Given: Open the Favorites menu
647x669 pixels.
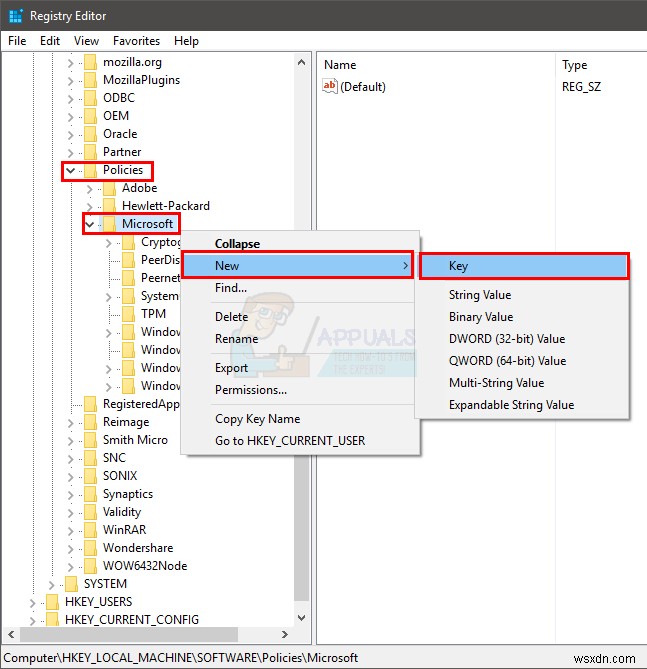Looking at the screenshot, I should click(x=137, y=41).
